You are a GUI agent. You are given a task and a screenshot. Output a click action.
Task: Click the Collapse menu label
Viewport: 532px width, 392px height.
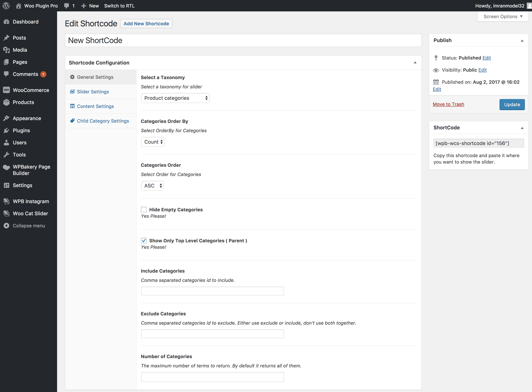point(29,226)
